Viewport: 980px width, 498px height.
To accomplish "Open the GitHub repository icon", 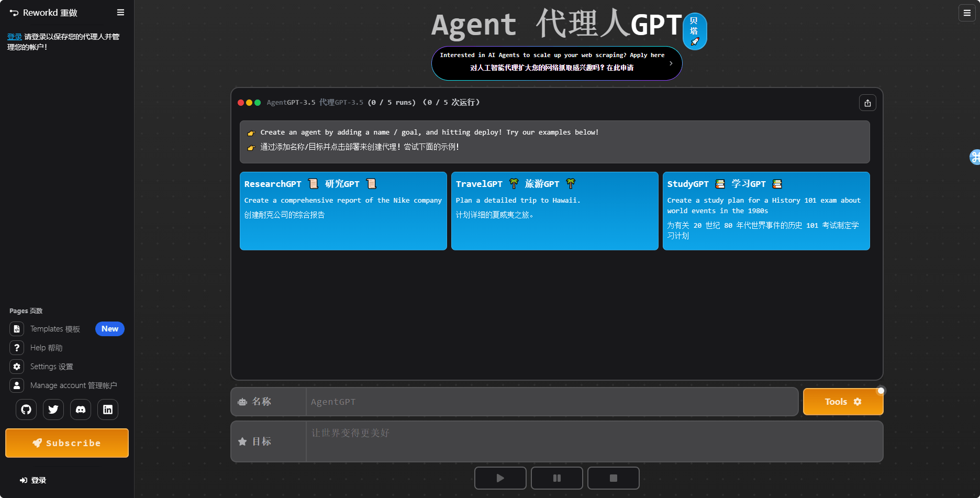I will (x=26, y=410).
